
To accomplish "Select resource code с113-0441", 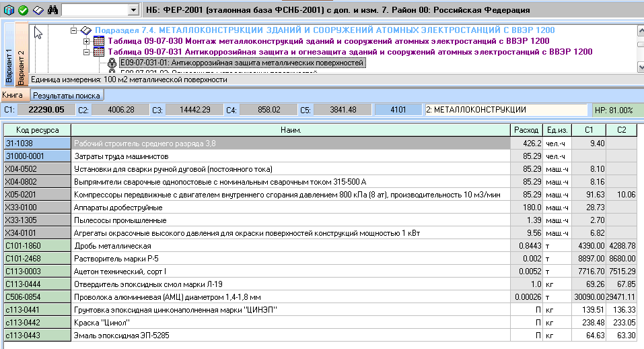I will pos(38,309).
